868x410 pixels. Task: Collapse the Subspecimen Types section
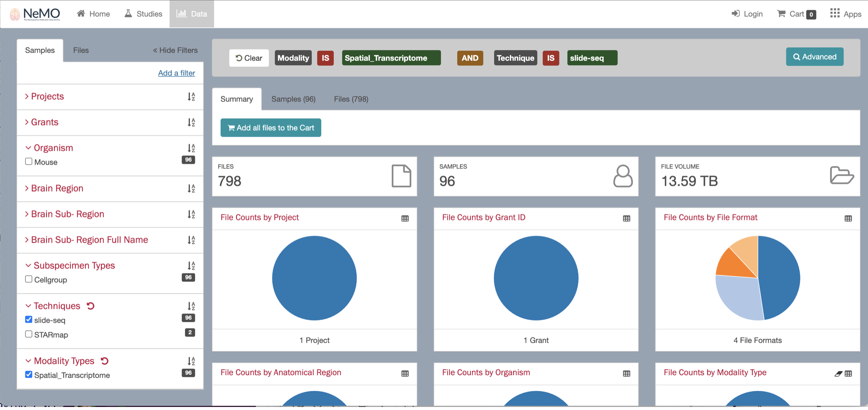[74, 266]
